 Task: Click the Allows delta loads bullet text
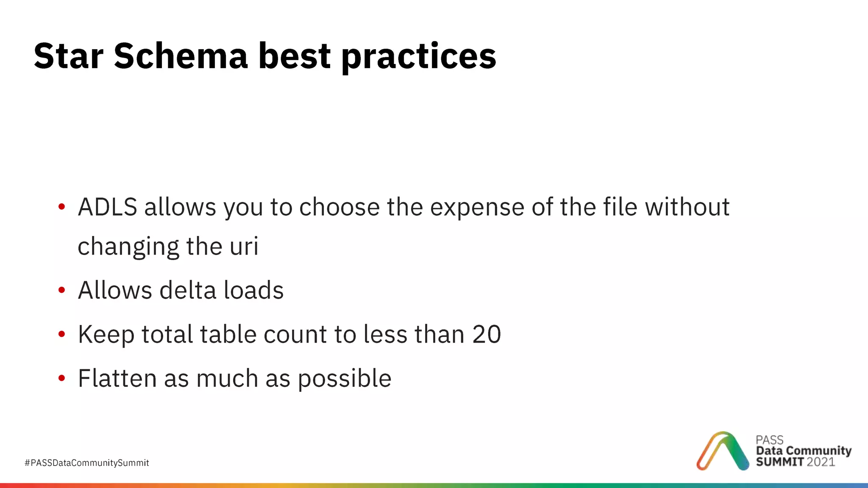[x=181, y=290]
